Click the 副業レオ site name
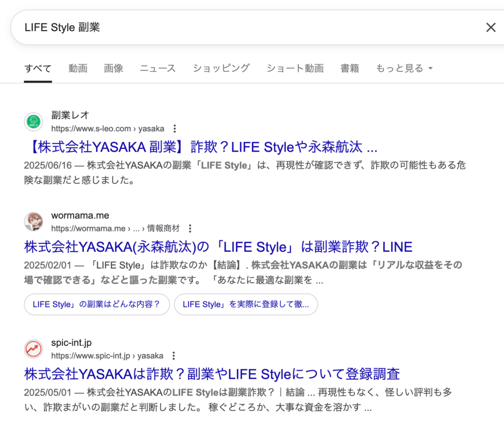The width and height of the screenshot is (504, 431). tap(70, 115)
